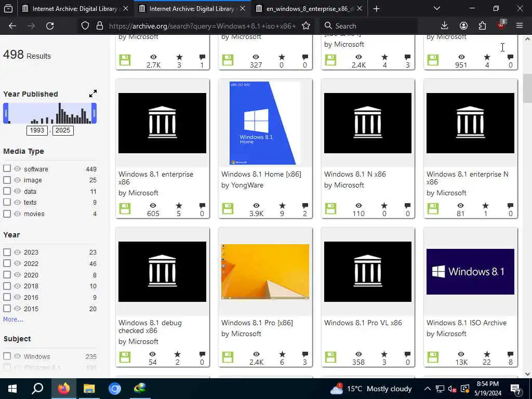
Task: Open the notification center icon
Action: [x=516, y=389]
